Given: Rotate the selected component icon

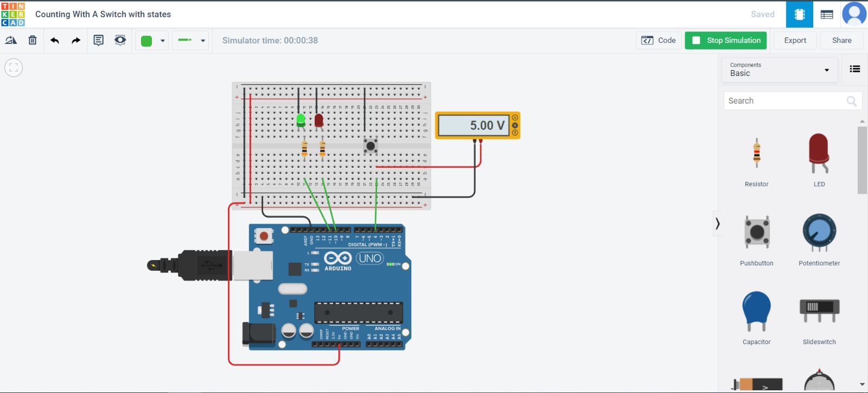Looking at the screenshot, I should pyautogui.click(x=11, y=40).
